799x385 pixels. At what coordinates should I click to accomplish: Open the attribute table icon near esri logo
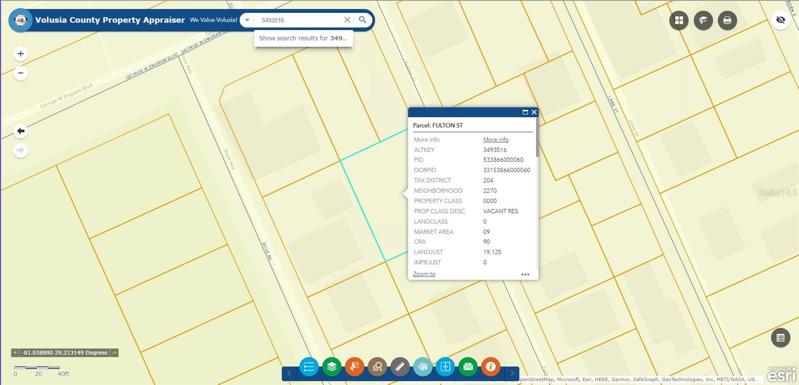780,338
